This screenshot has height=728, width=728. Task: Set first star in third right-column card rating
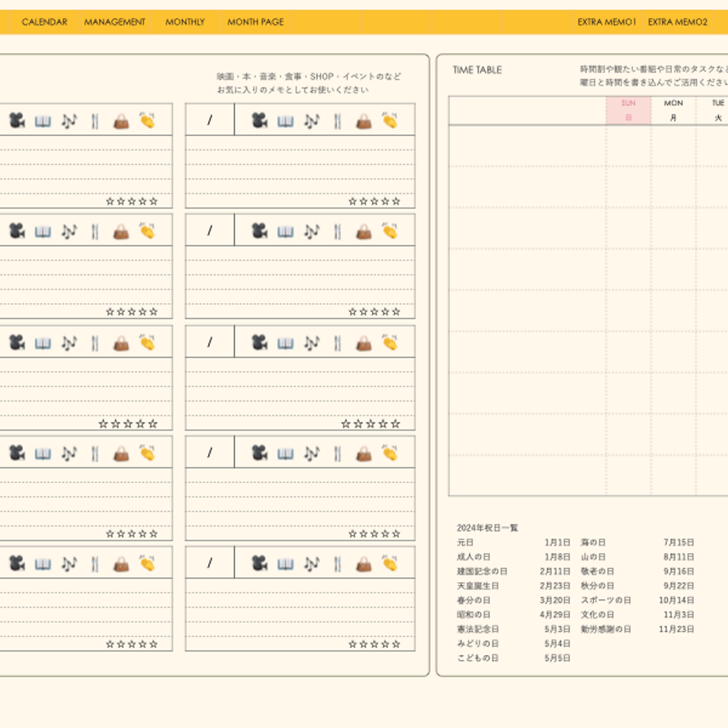coord(346,423)
